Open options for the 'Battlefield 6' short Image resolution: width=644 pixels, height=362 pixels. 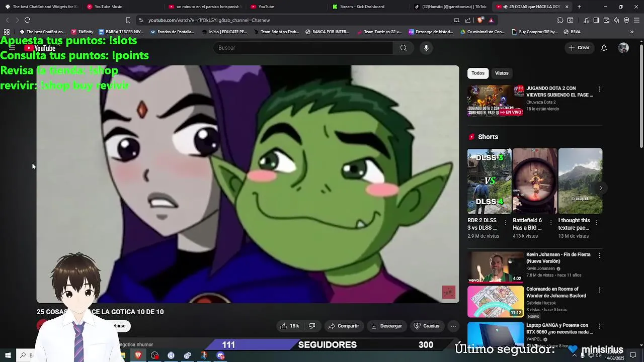pyautogui.click(x=551, y=223)
